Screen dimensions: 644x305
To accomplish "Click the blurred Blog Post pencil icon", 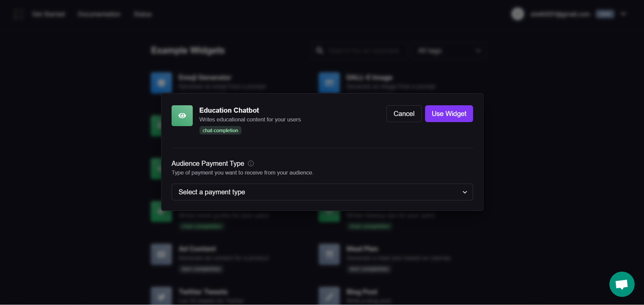I will point(329,297).
